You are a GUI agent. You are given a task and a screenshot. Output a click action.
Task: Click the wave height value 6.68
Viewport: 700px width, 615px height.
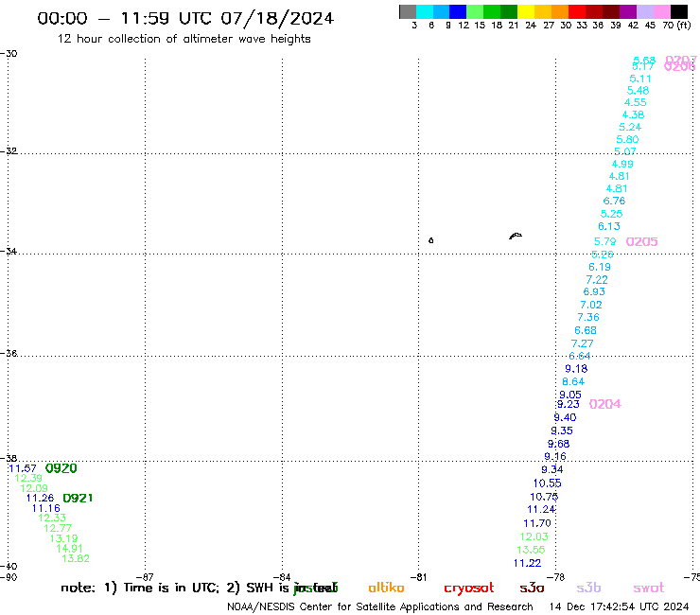586,330
